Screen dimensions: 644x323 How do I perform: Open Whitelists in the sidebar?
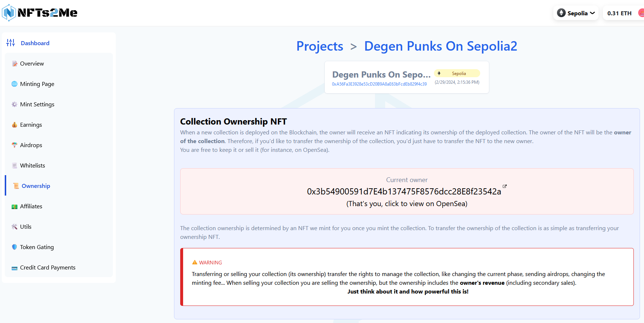pos(33,166)
